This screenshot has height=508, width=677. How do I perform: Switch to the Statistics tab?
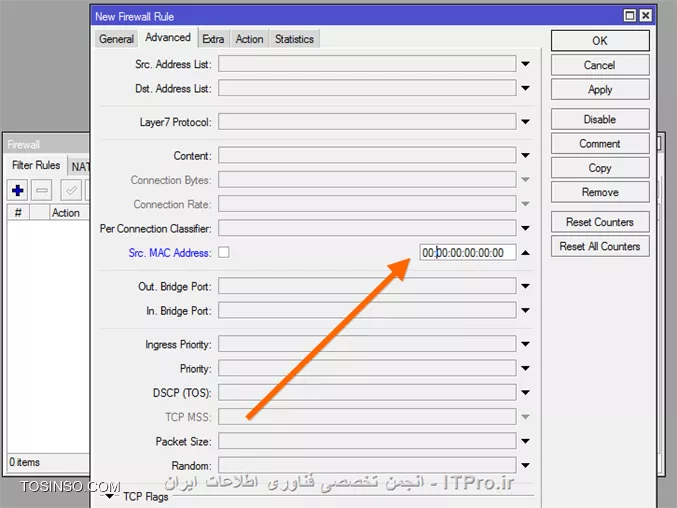coord(294,39)
